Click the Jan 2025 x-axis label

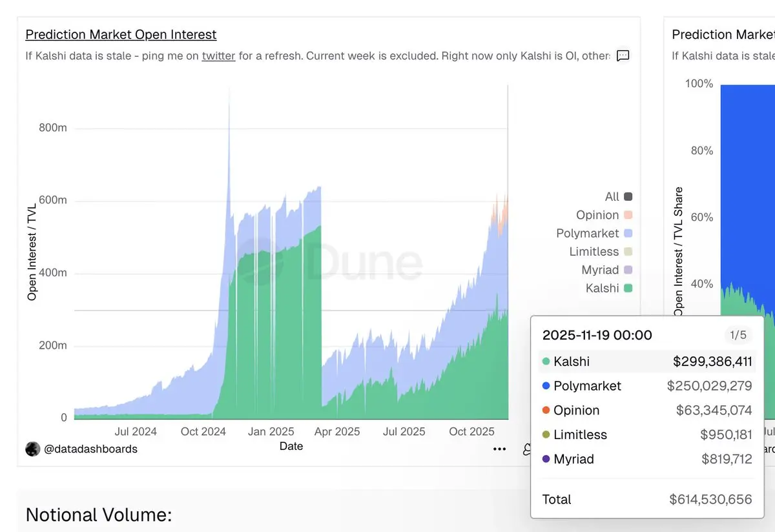(271, 432)
